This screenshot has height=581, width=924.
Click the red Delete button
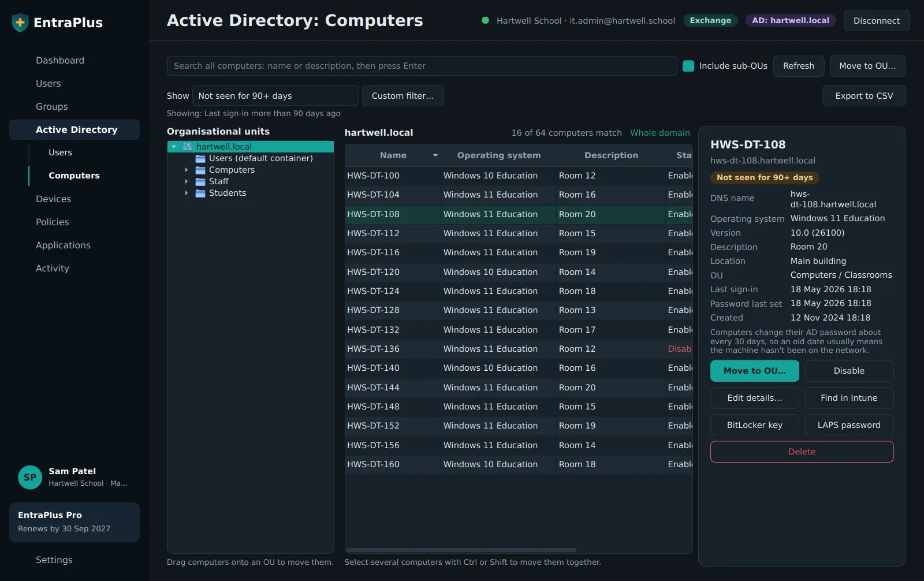[x=802, y=452]
